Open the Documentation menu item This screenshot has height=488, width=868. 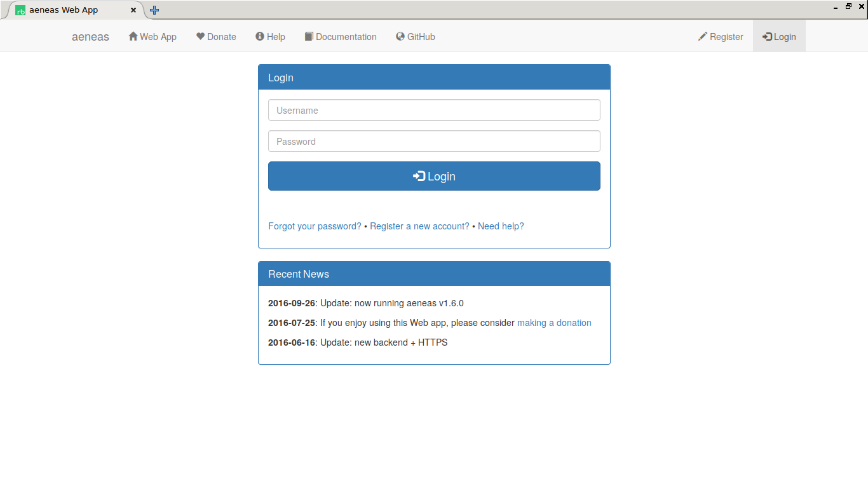[x=346, y=37]
